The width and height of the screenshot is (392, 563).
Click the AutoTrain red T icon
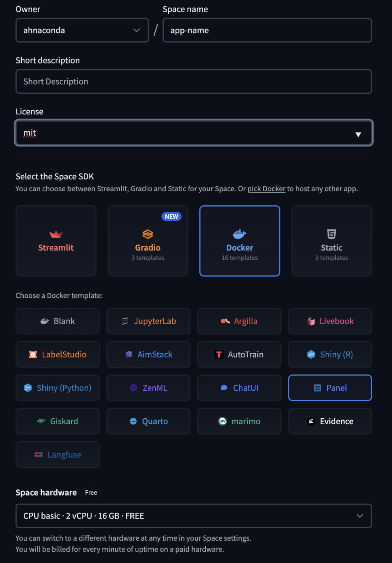pyautogui.click(x=219, y=354)
